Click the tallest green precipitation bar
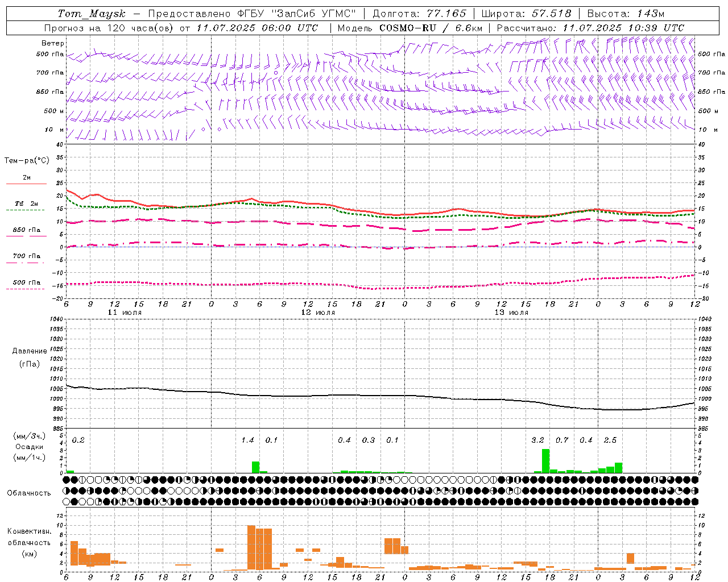728x582 pixels. point(546,461)
